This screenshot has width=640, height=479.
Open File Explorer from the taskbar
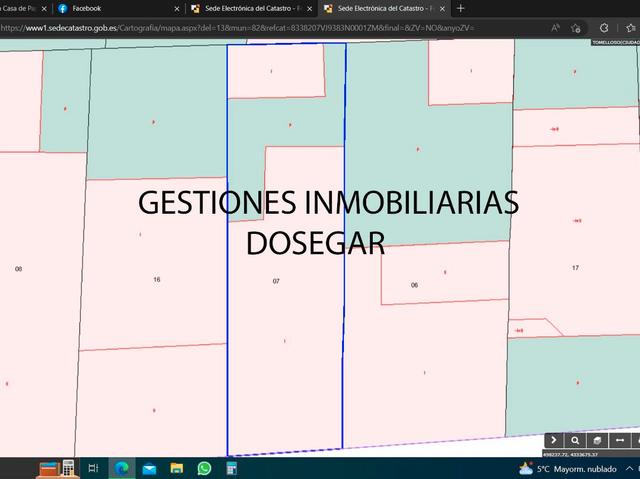[x=177, y=468]
